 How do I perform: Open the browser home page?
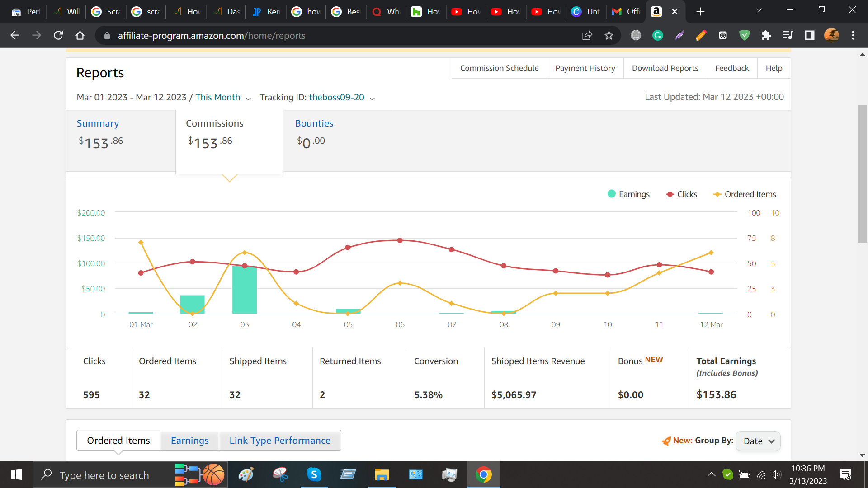80,35
